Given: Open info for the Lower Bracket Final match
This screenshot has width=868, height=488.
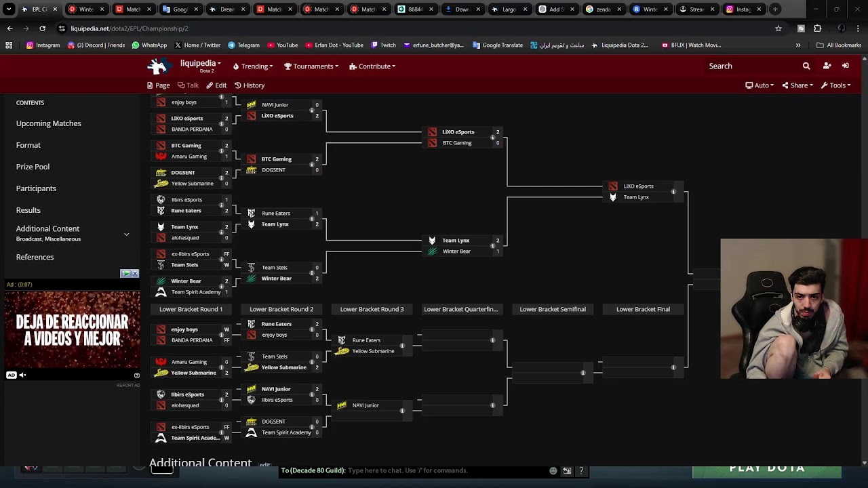Looking at the screenshot, I should click(x=673, y=367).
